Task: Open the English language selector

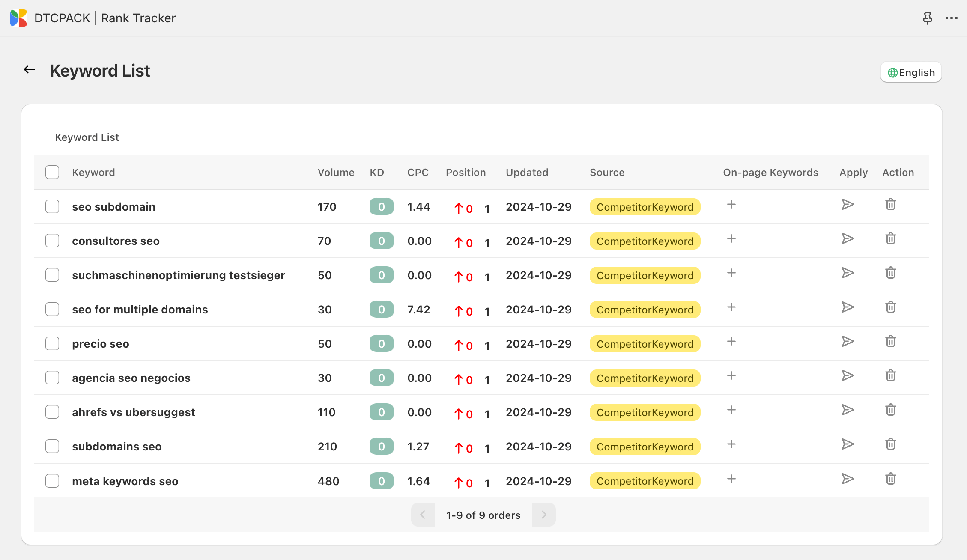Action: (911, 72)
